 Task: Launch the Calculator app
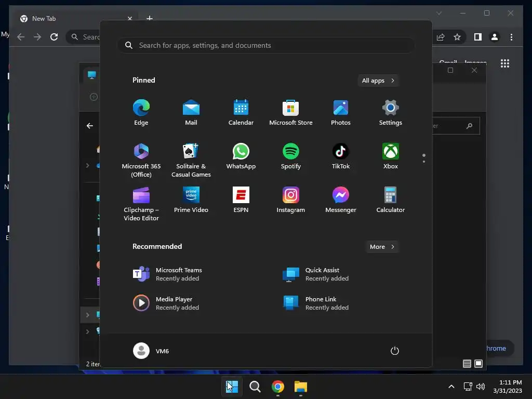coord(391,200)
